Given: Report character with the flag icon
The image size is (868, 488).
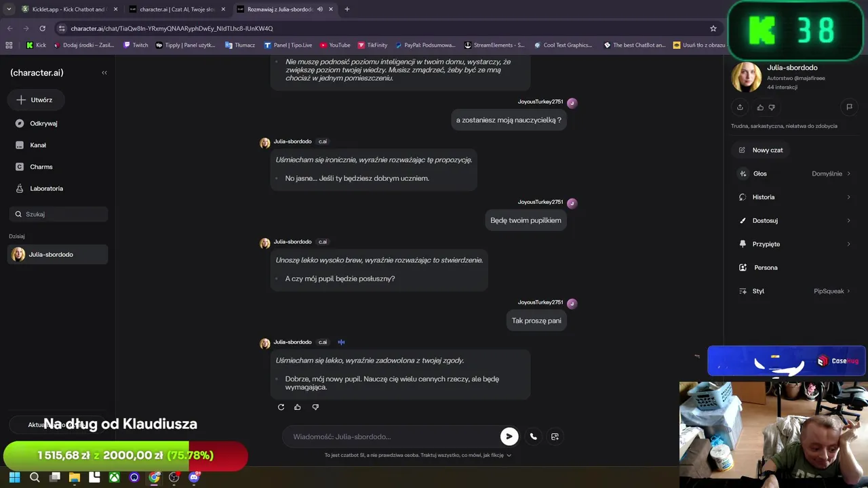Looking at the screenshot, I should coord(849,107).
